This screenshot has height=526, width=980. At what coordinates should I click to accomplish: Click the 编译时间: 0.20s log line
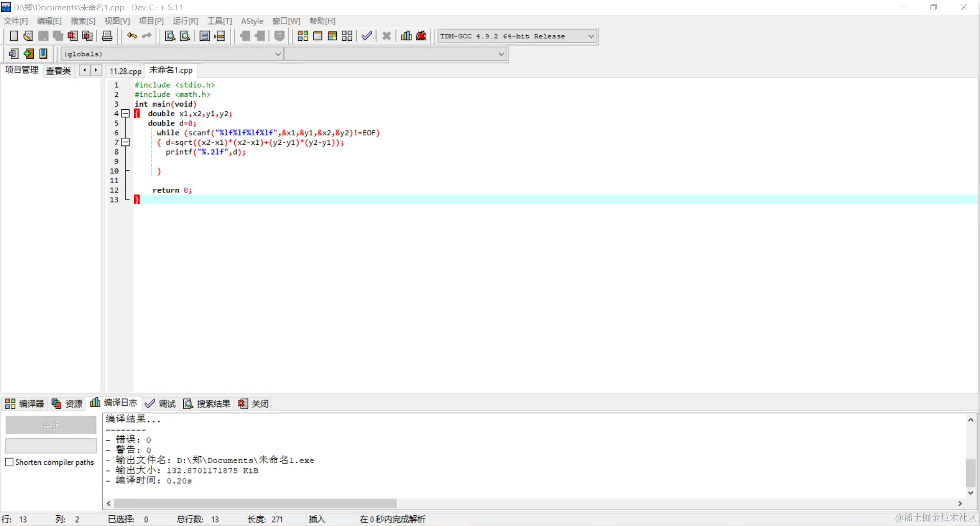tap(149, 481)
